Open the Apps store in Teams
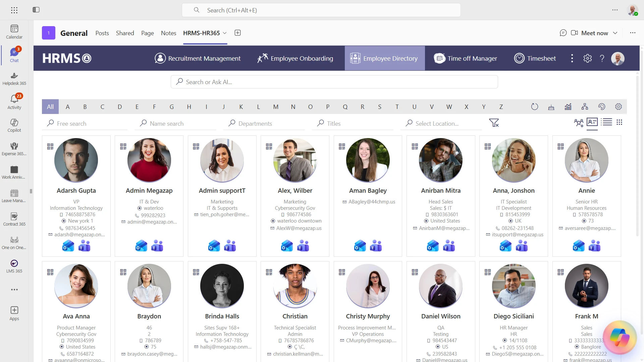 click(x=14, y=313)
